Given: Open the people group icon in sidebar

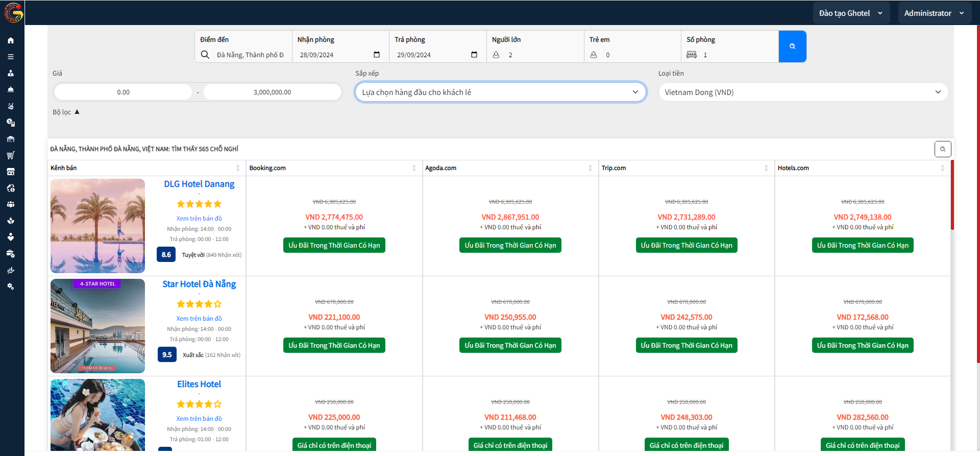Looking at the screenshot, I should 11,204.
